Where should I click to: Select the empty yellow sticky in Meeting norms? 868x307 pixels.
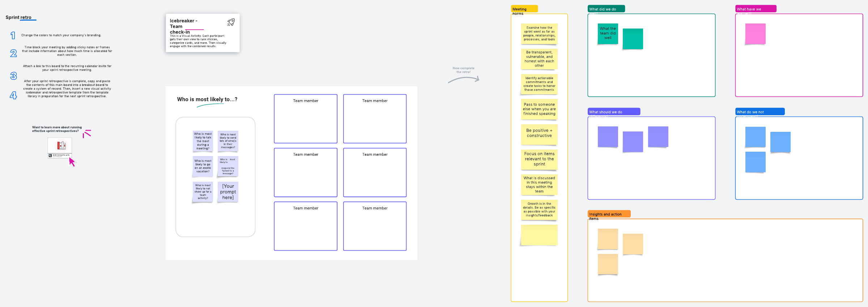click(x=539, y=235)
